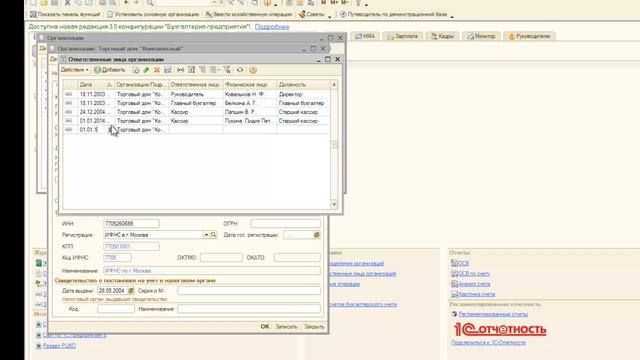The image size is (640, 360).
Task: Click the Раздел РБСО link
Action: [59, 346]
